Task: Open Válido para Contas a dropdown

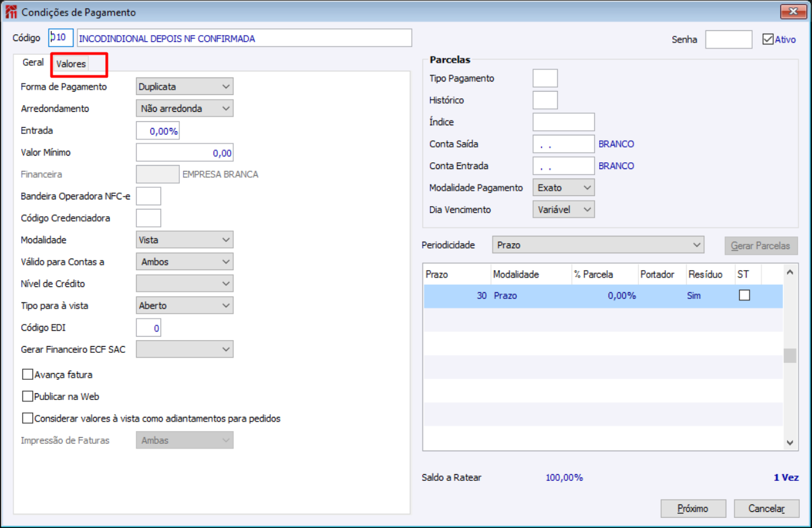Action: pos(185,262)
